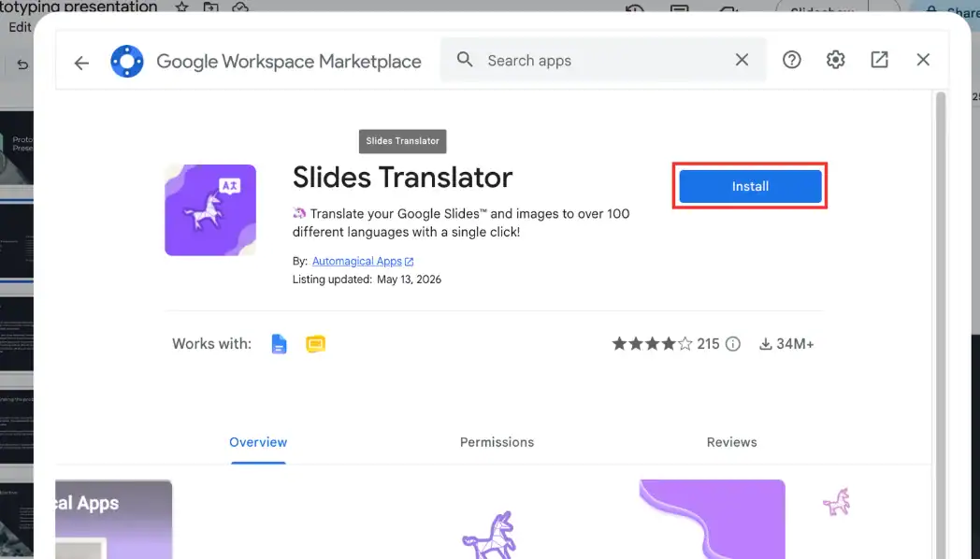The height and width of the screenshot is (559, 980).
Task: Click the Google Workspace Marketplace logo
Action: tap(127, 61)
